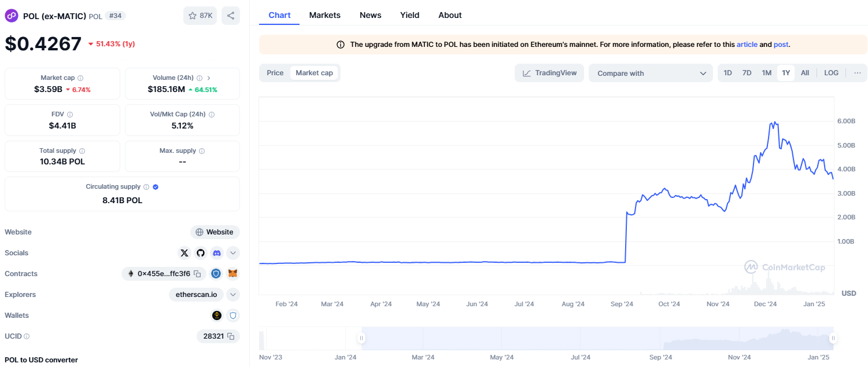This screenshot has height=367, width=868.
Task: Click the $4.41B FDV value
Action: pos(62,126)
